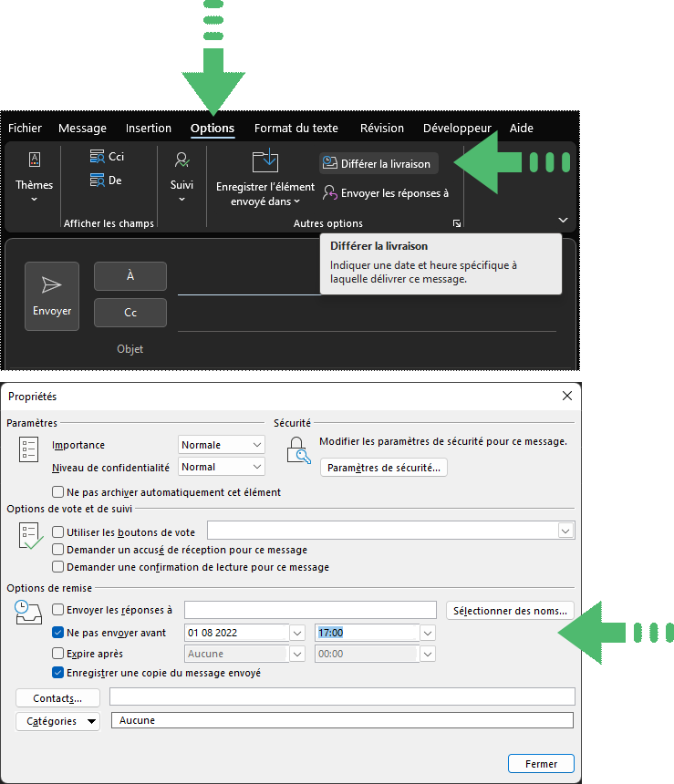The width and height of the screenshot is (674, 784).
Task: Click the Fermer button
Action: pos(541,764)
